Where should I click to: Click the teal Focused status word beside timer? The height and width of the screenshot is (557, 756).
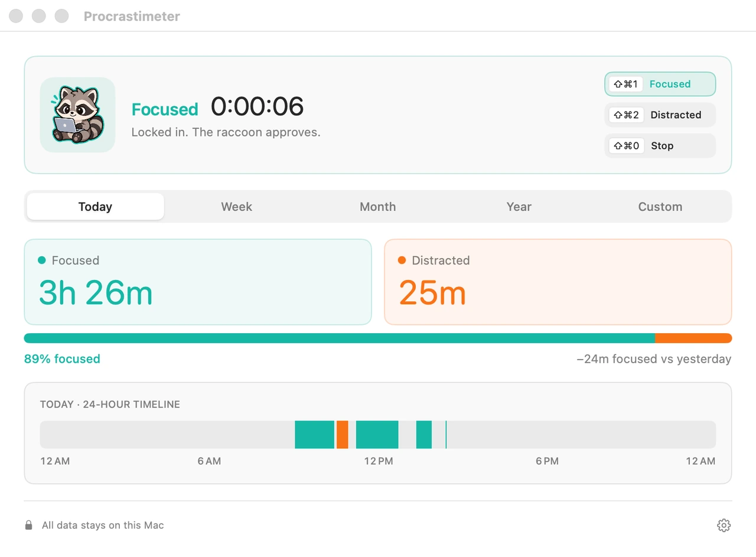(x=165, y=109)
